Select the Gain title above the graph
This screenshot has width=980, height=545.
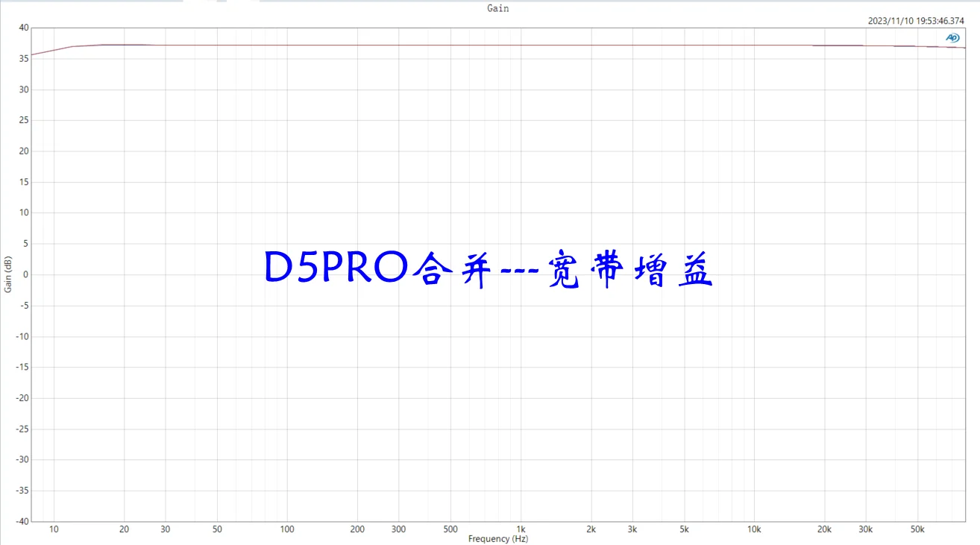coord(498,8)
